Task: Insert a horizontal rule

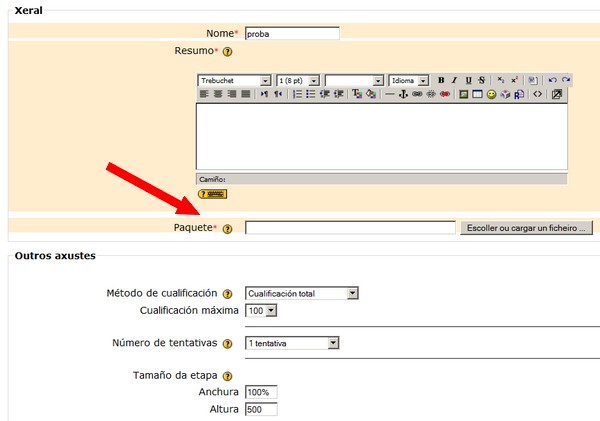Action: 390,94
